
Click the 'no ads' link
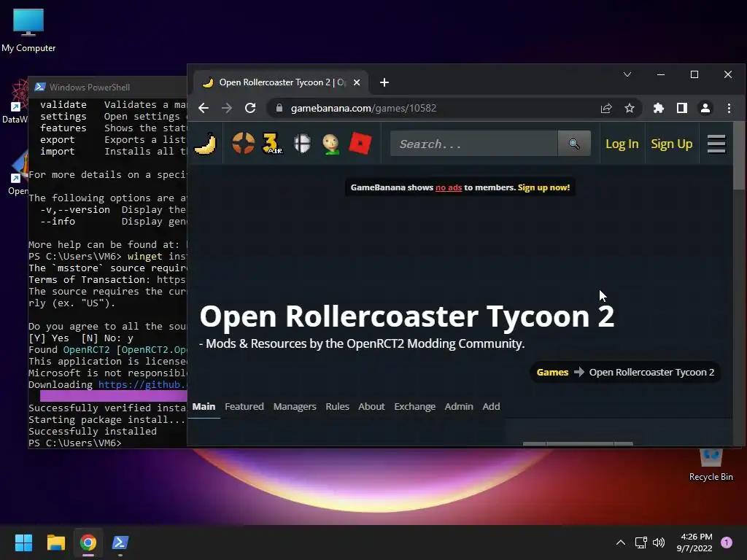pyautogui.click(x=449, y=187)
